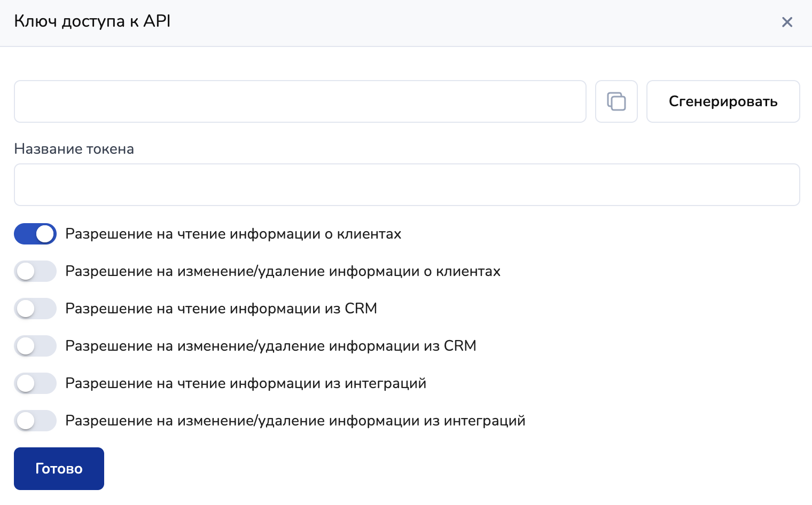The height and width of the screenshot is (505, 812).
Task: Click the Сгенерировать button
Action: pos(723,101)
